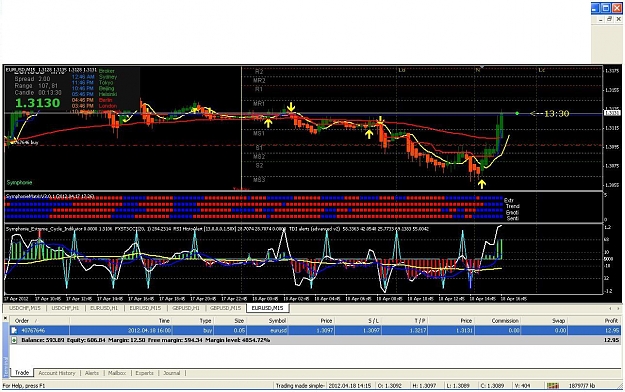625x392 pixels.
Task: Switch to the USDCHF,H1 chart tab
Action: pos(65,308)
